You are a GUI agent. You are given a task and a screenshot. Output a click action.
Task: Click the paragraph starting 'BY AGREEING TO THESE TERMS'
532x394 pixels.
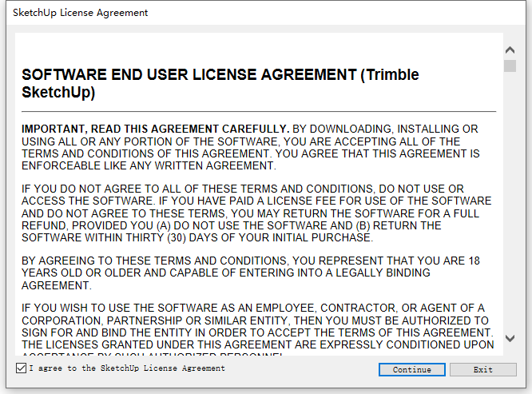point(251,273)
